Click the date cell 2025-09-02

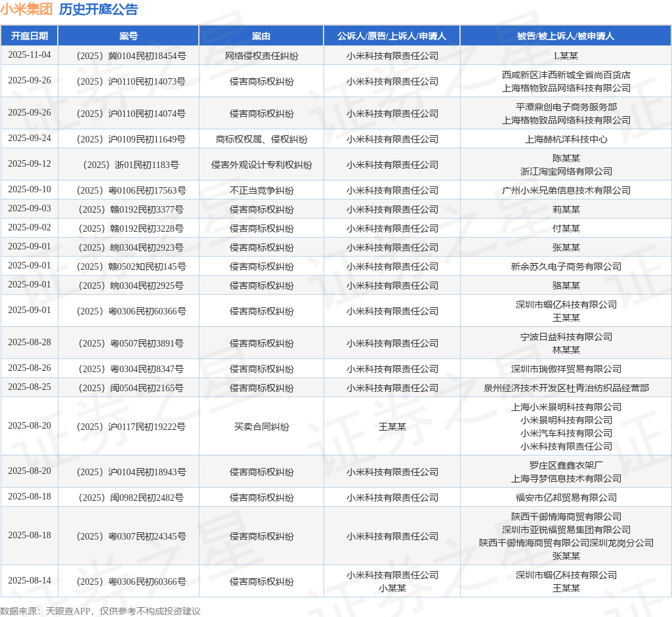click(29, 227)
